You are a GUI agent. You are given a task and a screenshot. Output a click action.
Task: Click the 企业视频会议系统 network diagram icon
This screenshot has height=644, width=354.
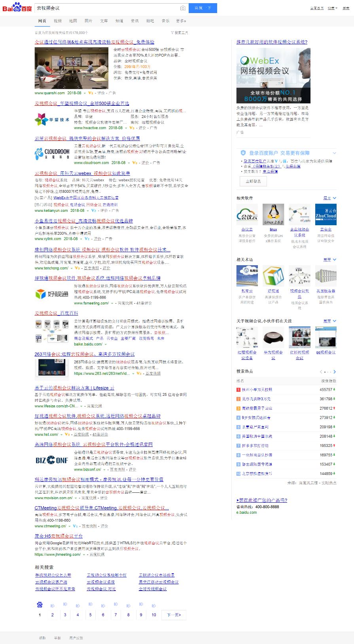299,215
